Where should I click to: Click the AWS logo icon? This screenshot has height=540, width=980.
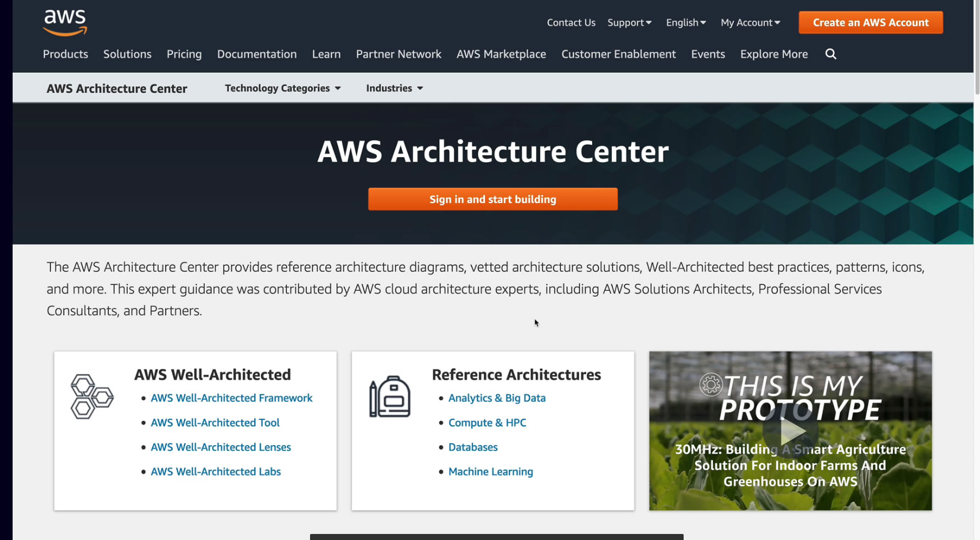click(65, 23)
